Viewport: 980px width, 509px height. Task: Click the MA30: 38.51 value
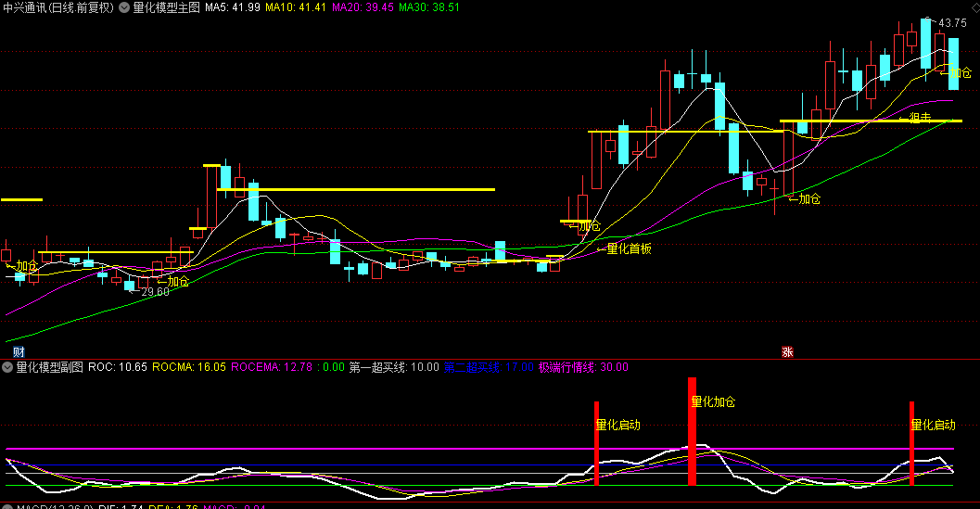[428, 7]
